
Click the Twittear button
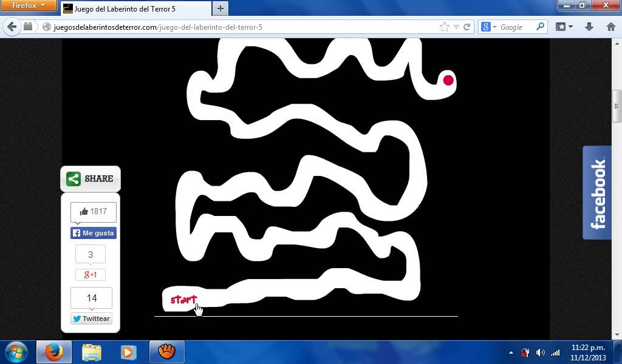click(x=92, y=318)
